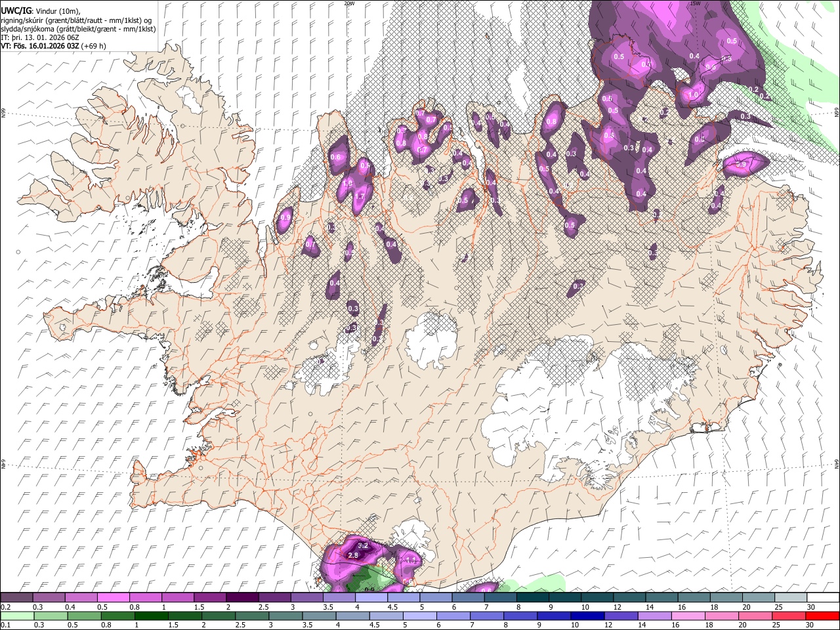This screenshot has height=630, width=840.
Task: Select the rain scale swatch from 3 to 3.5
Action: 286,616
